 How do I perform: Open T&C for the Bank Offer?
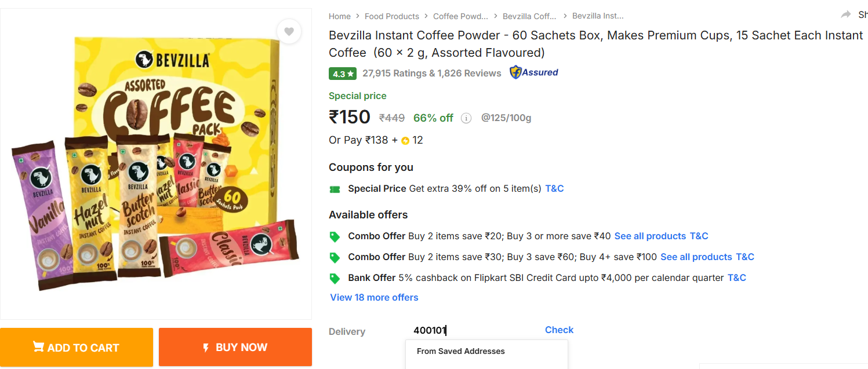tap(736, 277)
